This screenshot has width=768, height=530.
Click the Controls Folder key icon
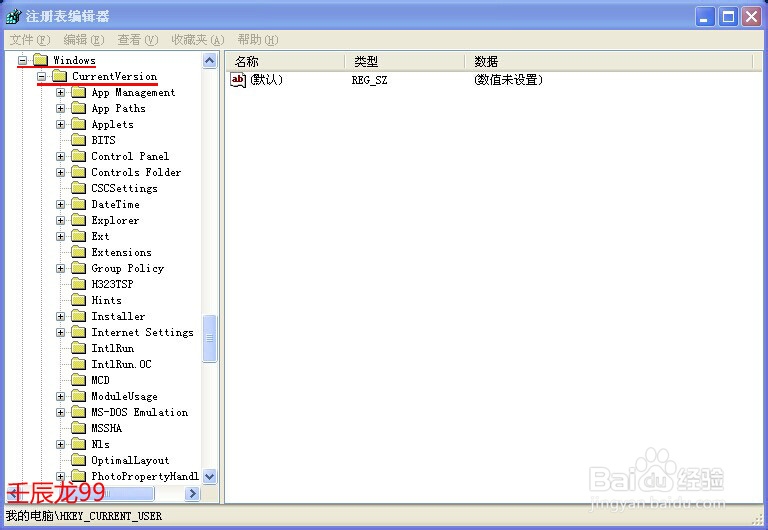pyautogui.click(x=78, y=172)
